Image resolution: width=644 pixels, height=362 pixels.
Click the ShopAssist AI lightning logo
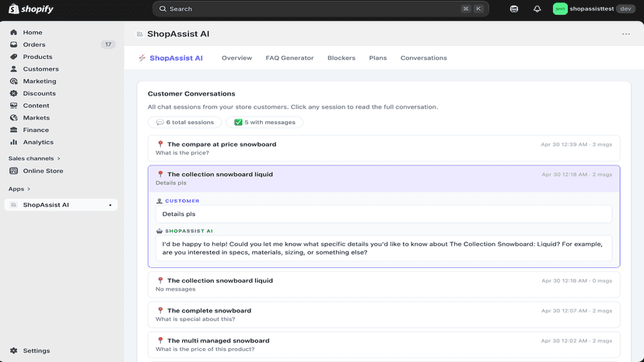pyautogui.click(x=142, y=57)
